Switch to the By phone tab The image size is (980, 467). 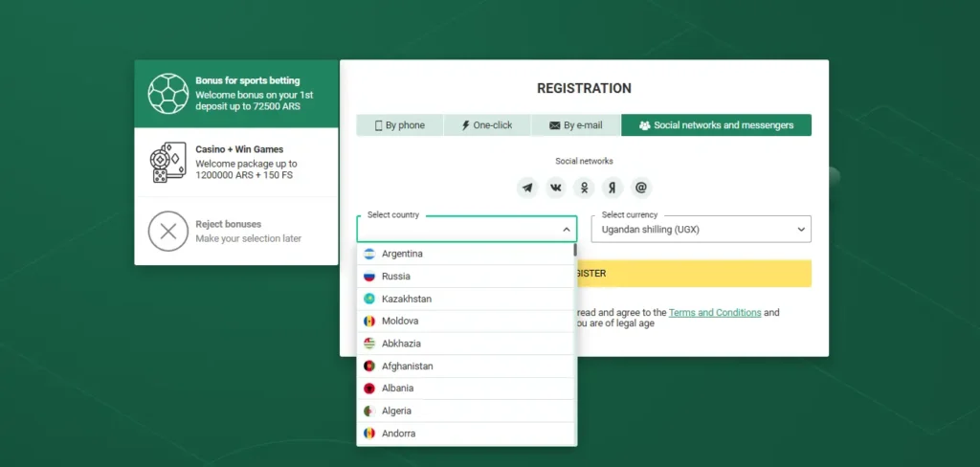click(x=400, y=125)
